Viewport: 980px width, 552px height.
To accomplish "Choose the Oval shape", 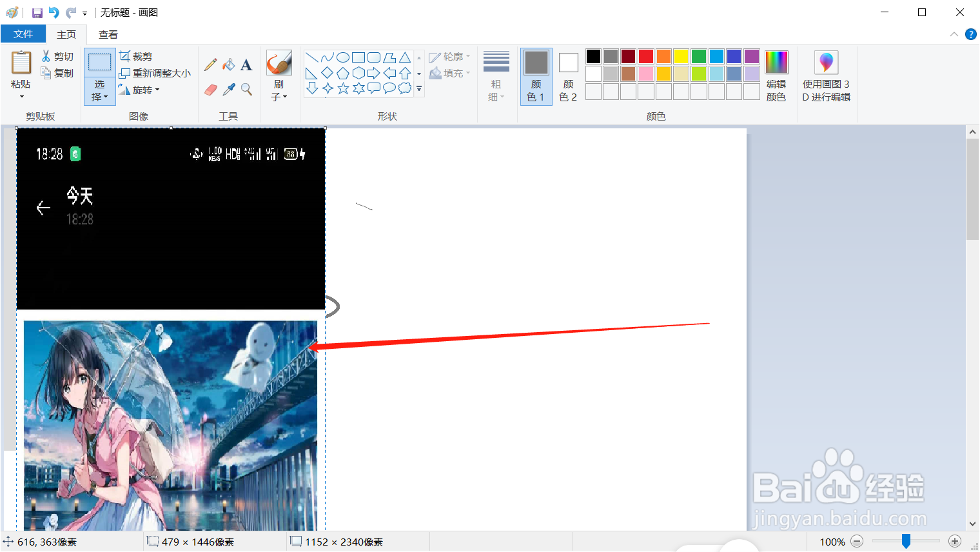I will [343, 57].
